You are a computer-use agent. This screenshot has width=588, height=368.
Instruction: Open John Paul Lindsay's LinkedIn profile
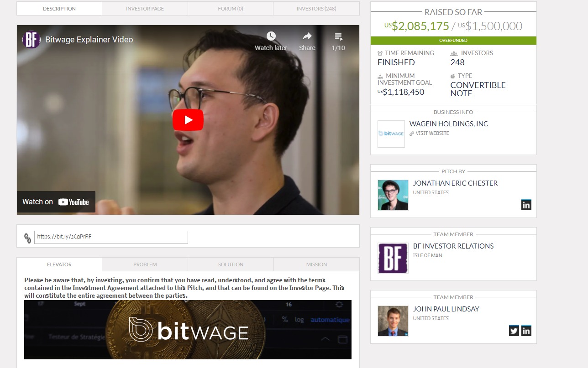coord(526,331)
